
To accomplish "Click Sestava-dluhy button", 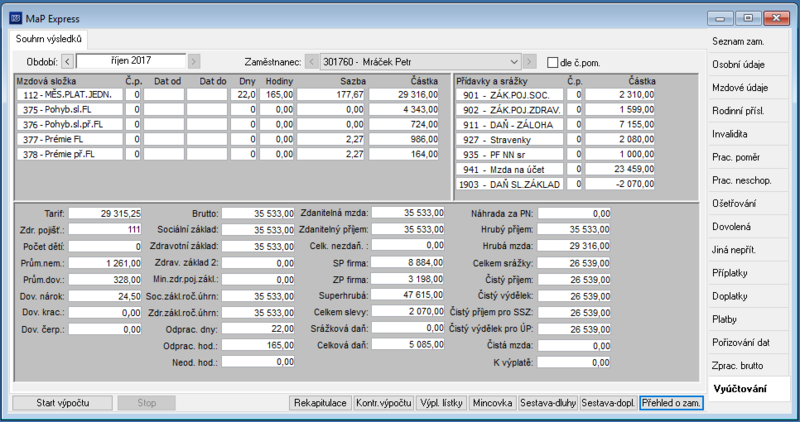I will pyautogui.click(x=548, y=403).
